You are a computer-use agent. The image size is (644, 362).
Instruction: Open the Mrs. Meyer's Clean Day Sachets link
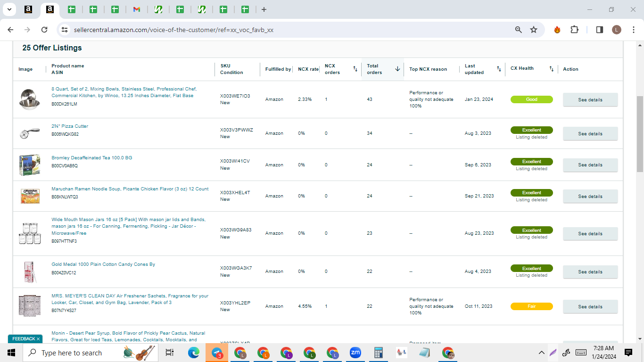130,299
